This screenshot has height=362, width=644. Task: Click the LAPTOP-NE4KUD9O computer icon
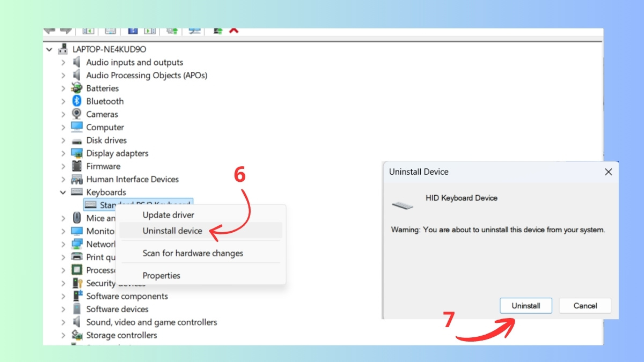point(63,49)
